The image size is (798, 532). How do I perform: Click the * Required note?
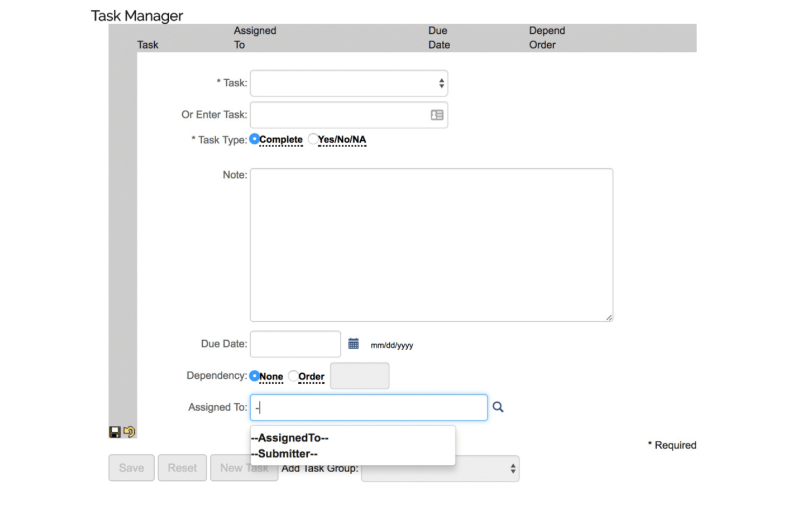click(x=672, y=445)
